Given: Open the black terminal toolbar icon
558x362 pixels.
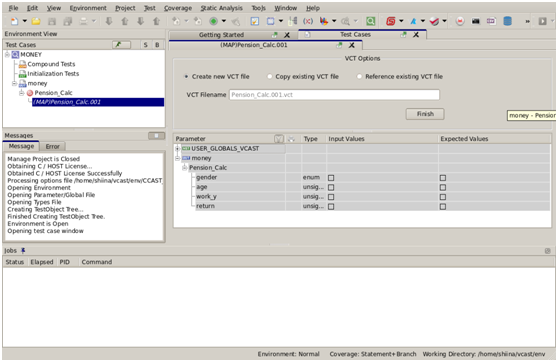Looking at the screenshot, I should point(476,21).
